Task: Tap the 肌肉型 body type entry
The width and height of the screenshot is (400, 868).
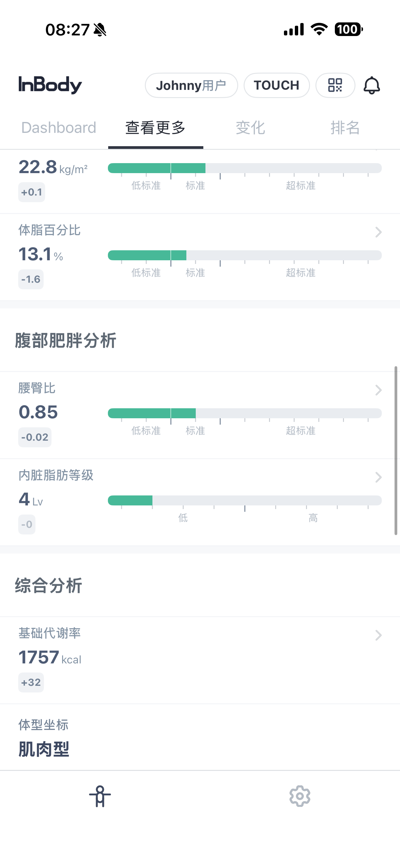Action: pos(44,749)
